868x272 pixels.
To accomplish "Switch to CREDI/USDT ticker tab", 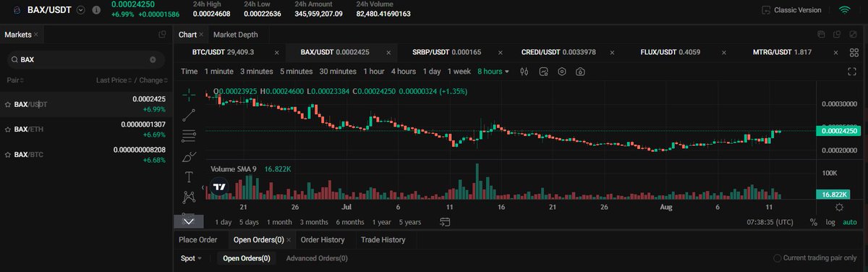I will pyautogui.click(x=558, y=53).
